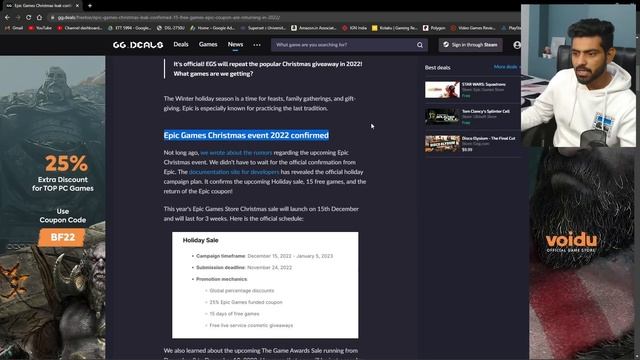Click the STAR WARS: Squadrons thumbnail
This screenshot has height=360, width=640.
tap(442, 90)
